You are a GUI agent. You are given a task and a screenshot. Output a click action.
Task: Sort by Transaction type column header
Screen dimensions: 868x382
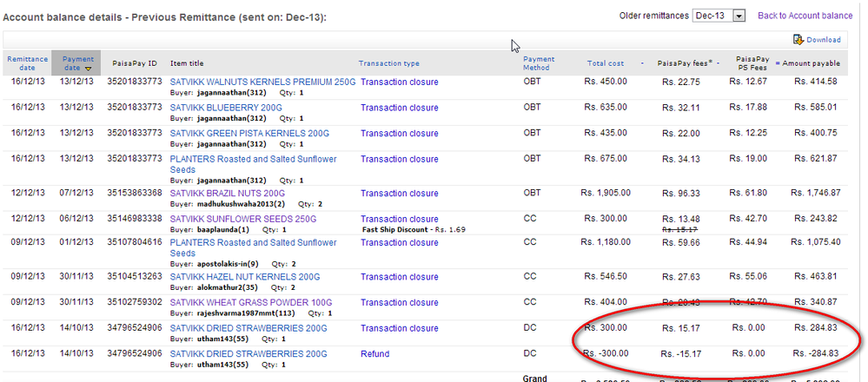pyautogui.click(x=388, y=63)
